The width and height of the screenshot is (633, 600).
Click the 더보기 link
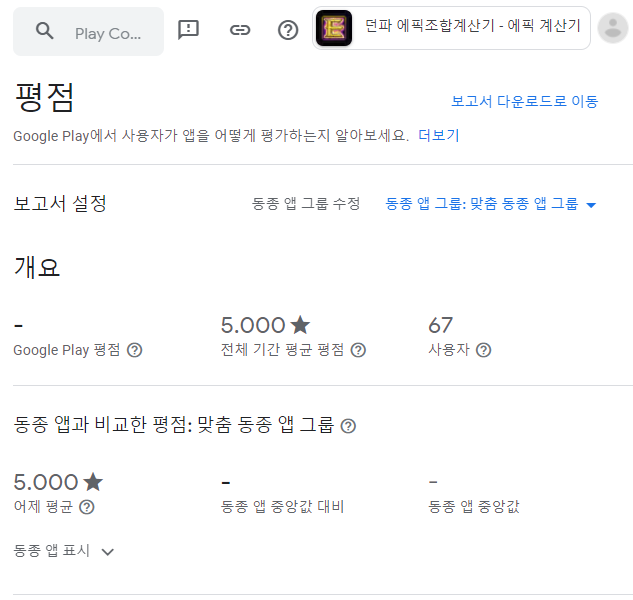tap(438, 135)
